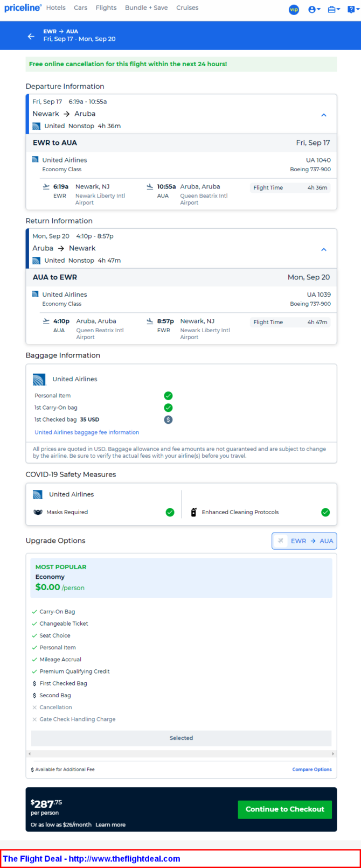361x868 pixels.
Task: Open the My Trips briefcase menu
Action: pos(334,9)
